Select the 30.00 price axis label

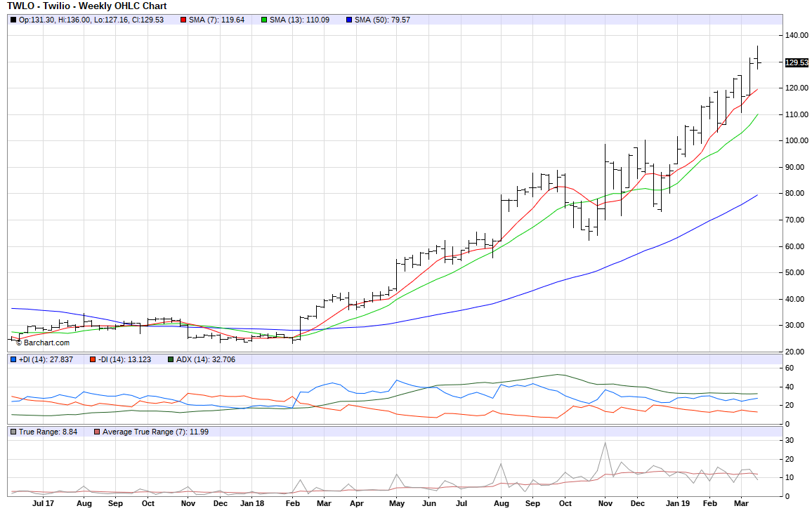795,326
